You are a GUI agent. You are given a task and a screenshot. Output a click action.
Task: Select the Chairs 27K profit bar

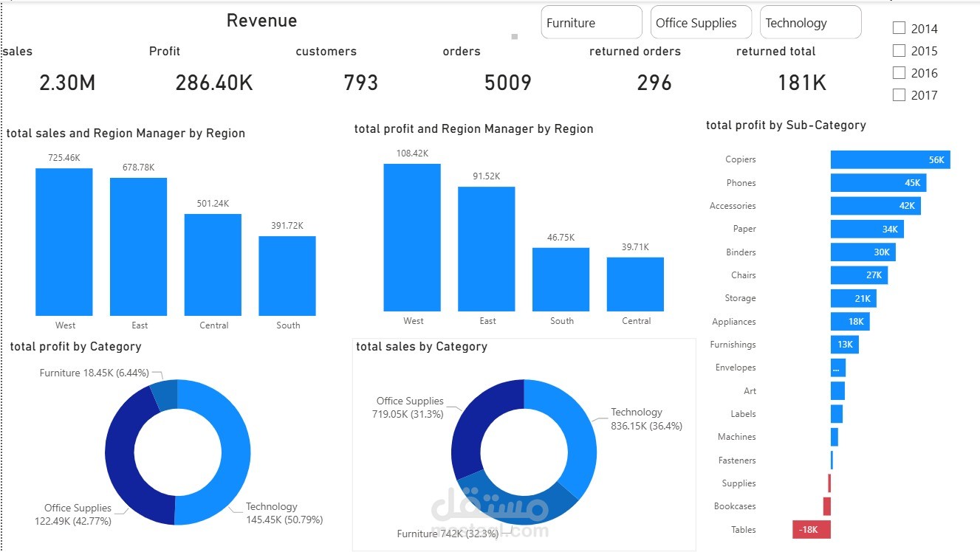859,275
